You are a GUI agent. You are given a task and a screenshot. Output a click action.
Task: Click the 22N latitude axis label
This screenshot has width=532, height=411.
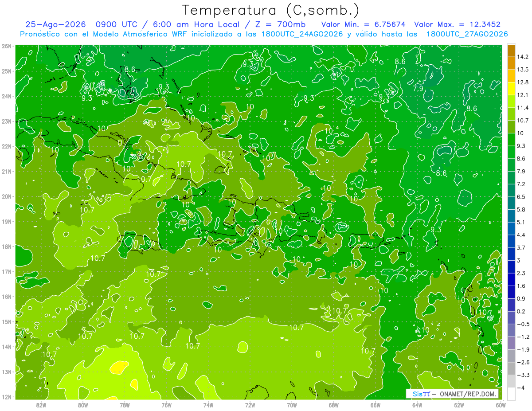[6, 146]
